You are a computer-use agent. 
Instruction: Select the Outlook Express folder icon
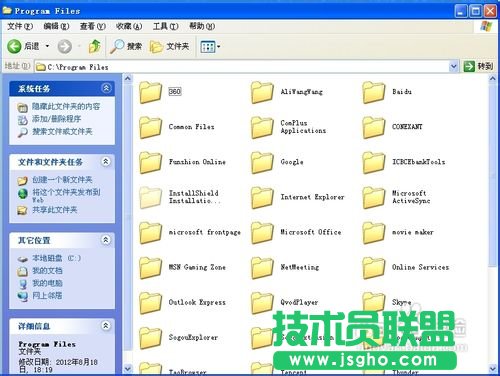coord(150,303)
